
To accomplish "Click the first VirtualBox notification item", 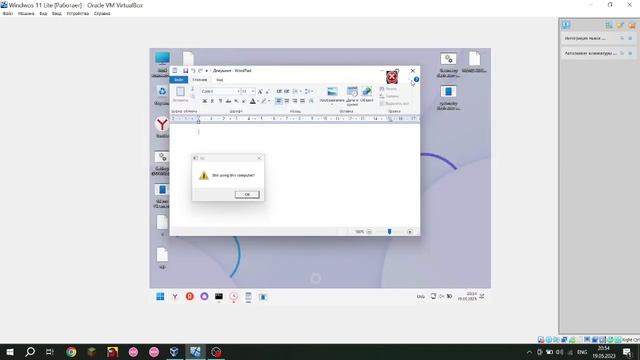I will (598, 38).
